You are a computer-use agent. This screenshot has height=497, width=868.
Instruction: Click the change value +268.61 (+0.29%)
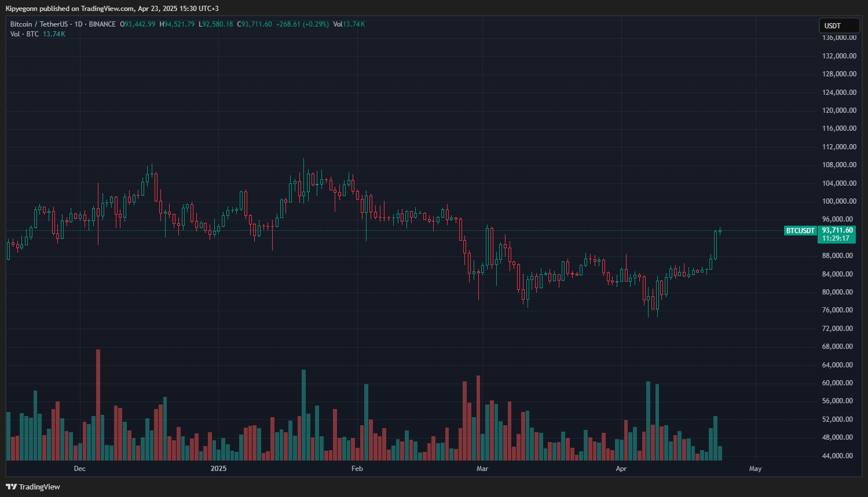(302, 24)
